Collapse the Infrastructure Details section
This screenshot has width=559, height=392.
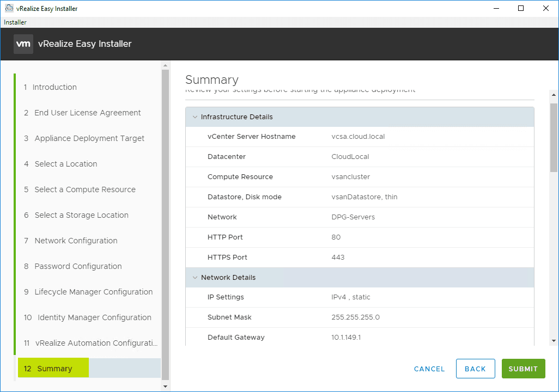click(x=195, y=117)
